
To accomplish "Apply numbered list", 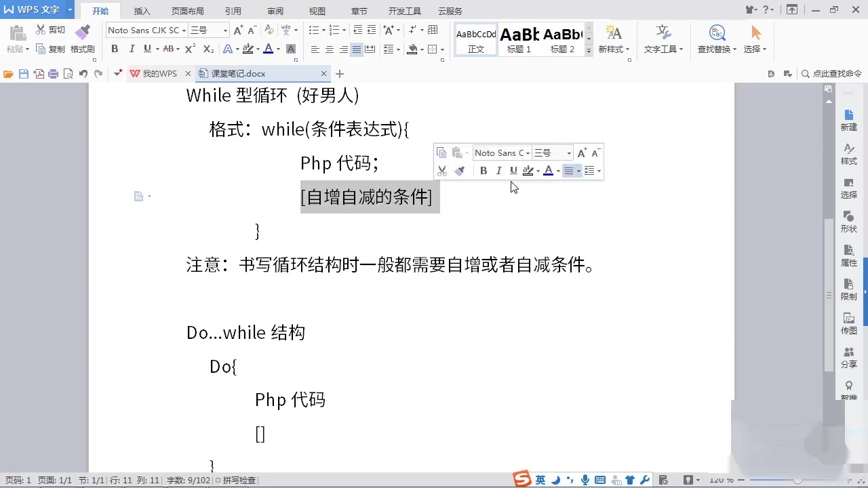I will 334,30.
